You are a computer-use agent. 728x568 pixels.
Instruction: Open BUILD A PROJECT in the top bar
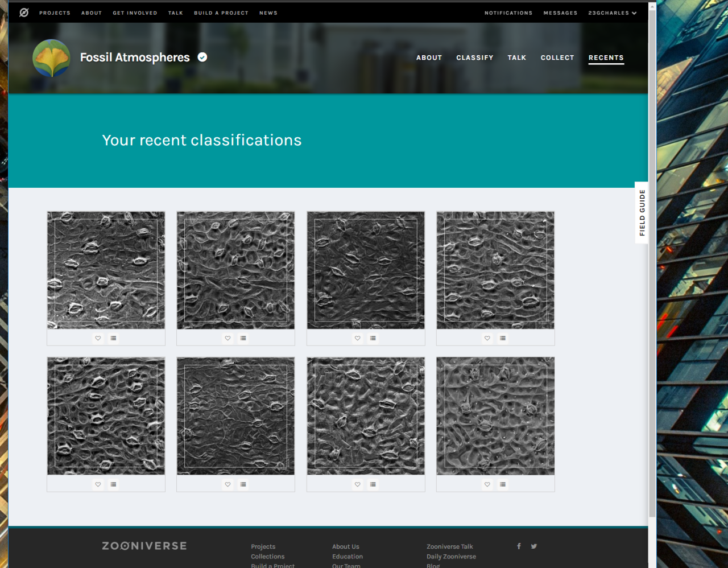[x=221, y=13]
